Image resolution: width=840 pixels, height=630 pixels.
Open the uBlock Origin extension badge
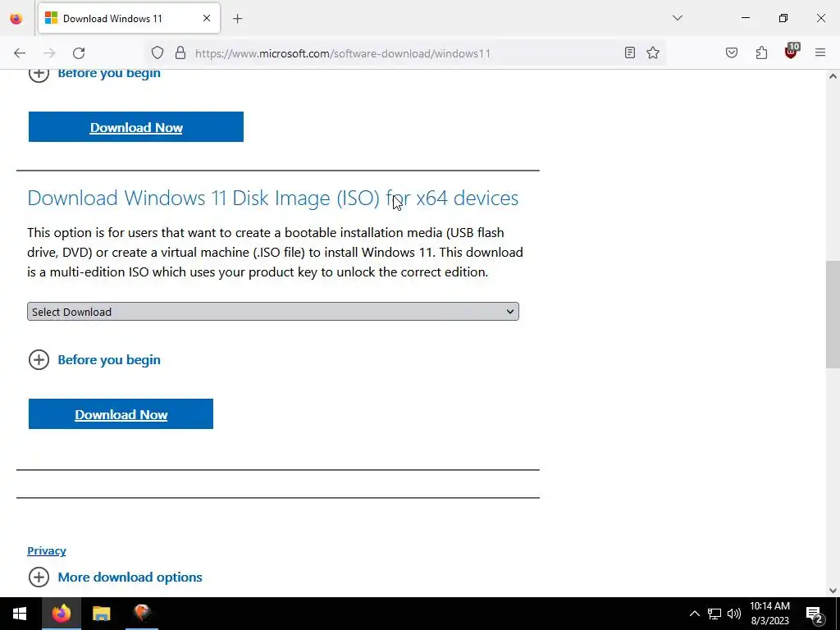coord(792,52)
